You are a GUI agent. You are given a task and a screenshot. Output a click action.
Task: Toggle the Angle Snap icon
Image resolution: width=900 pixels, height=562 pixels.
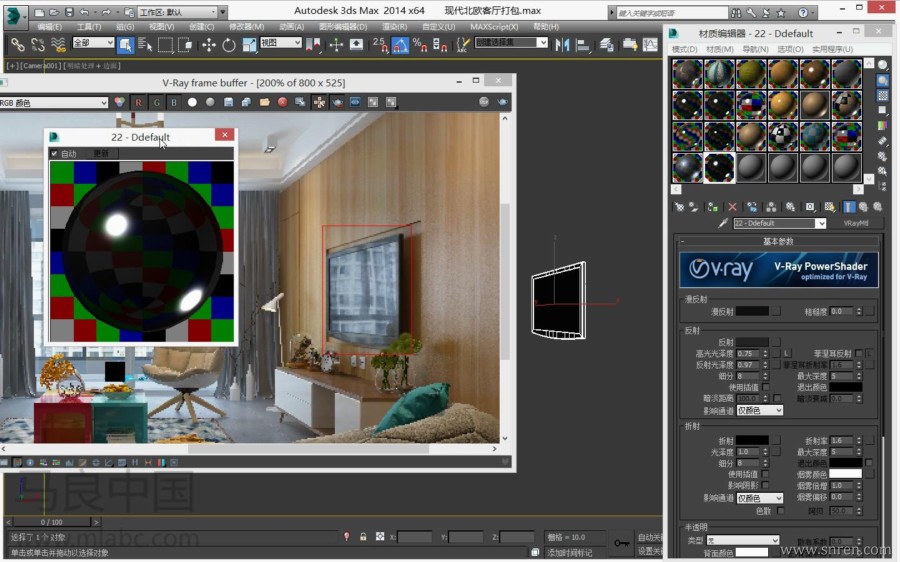pos(400,44)
